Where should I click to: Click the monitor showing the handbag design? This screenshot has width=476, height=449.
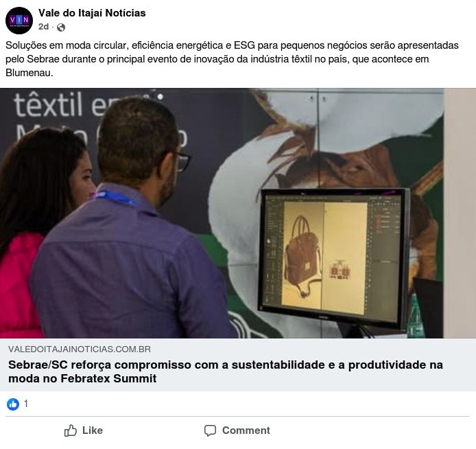[333, 258]
